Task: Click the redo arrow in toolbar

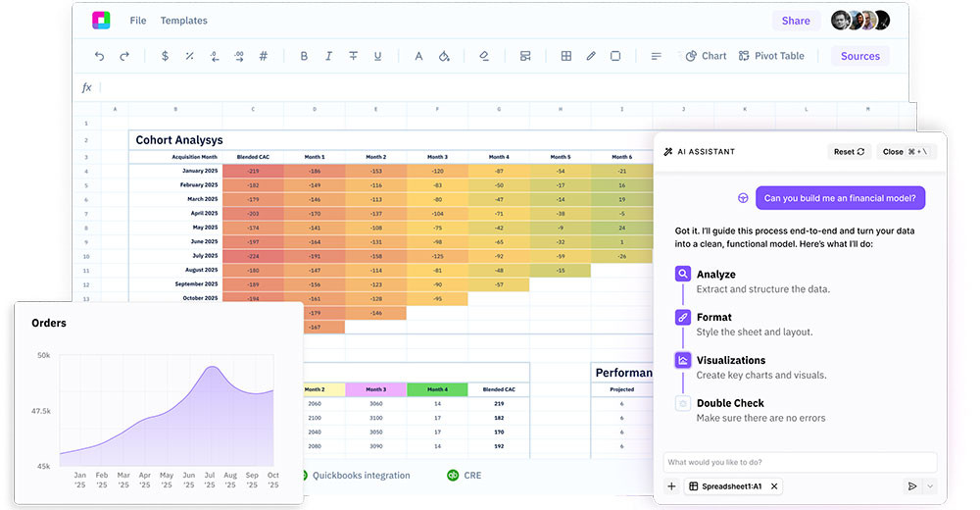Action: tap(124, 56)
